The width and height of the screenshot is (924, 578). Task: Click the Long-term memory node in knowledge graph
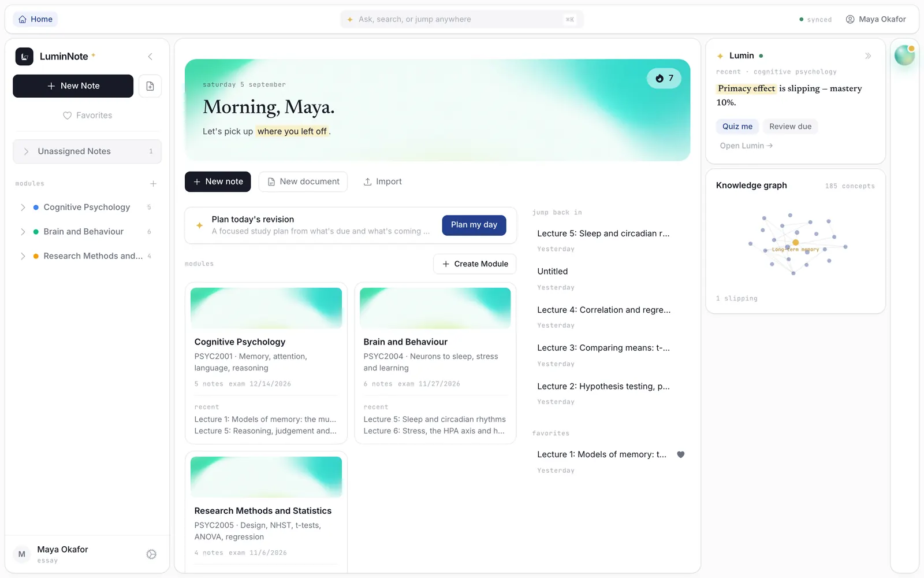tap(795, 243)
